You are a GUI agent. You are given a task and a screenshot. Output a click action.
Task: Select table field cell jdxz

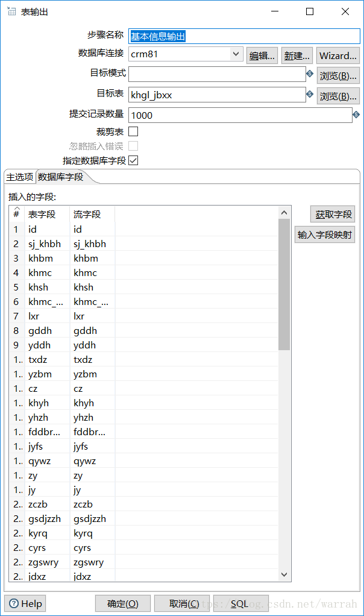tap(47, 576)
